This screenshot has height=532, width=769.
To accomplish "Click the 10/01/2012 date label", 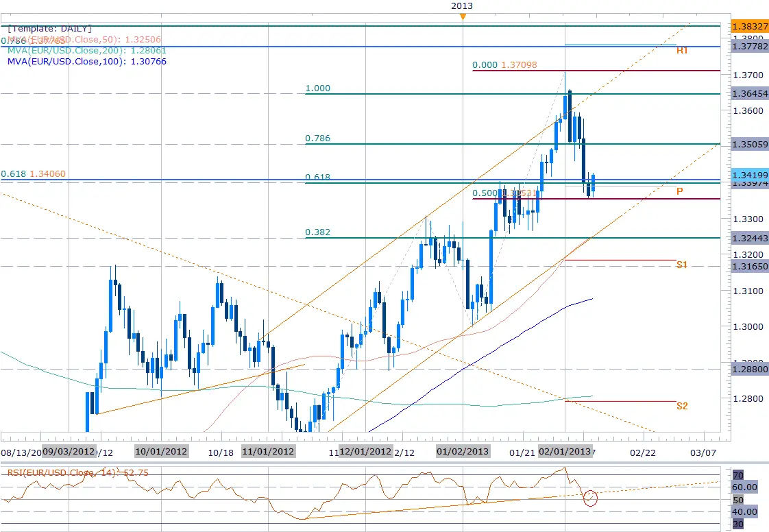I will click(161, 451).
